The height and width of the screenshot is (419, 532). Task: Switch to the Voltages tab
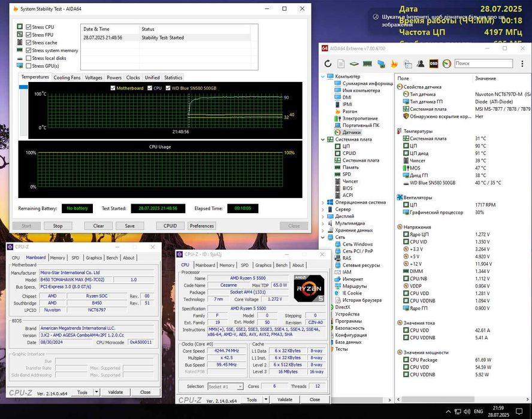tap(93, 77)
